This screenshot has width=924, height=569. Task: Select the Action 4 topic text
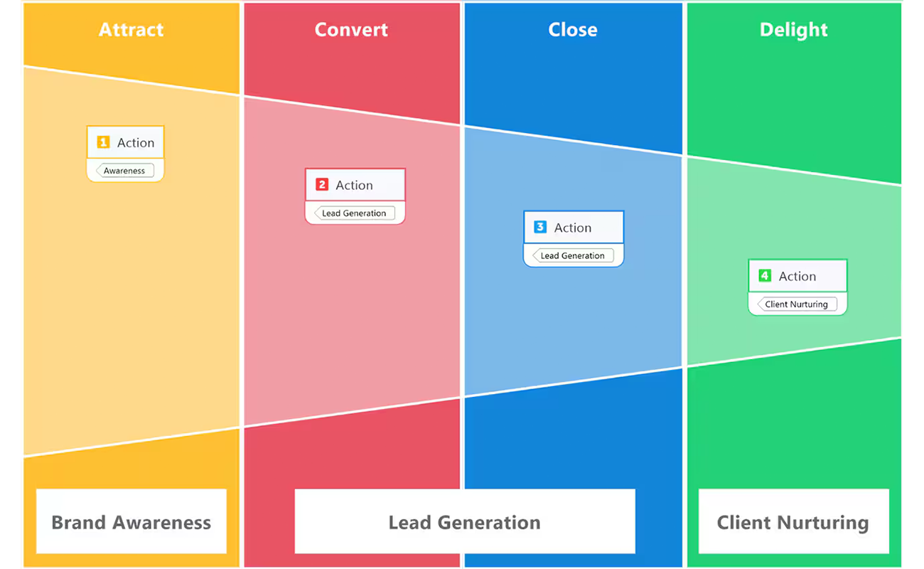click(x=797, y=276)
